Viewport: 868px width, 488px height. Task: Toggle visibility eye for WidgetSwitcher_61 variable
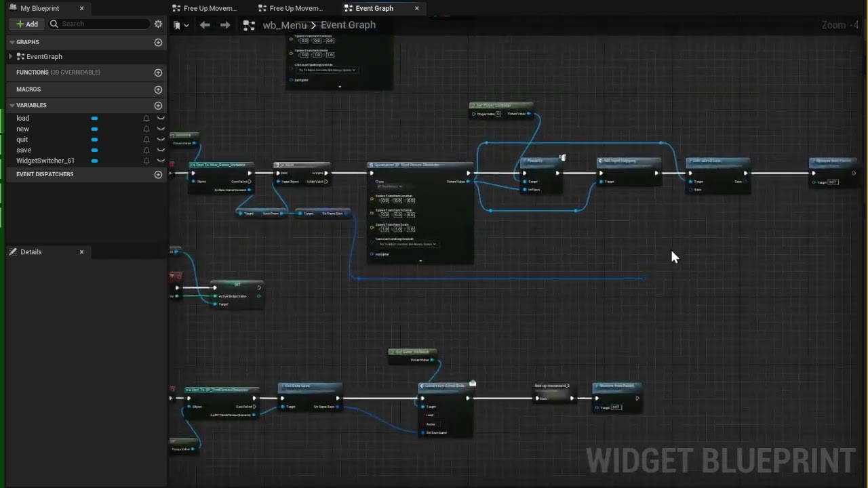pos(161,161)
